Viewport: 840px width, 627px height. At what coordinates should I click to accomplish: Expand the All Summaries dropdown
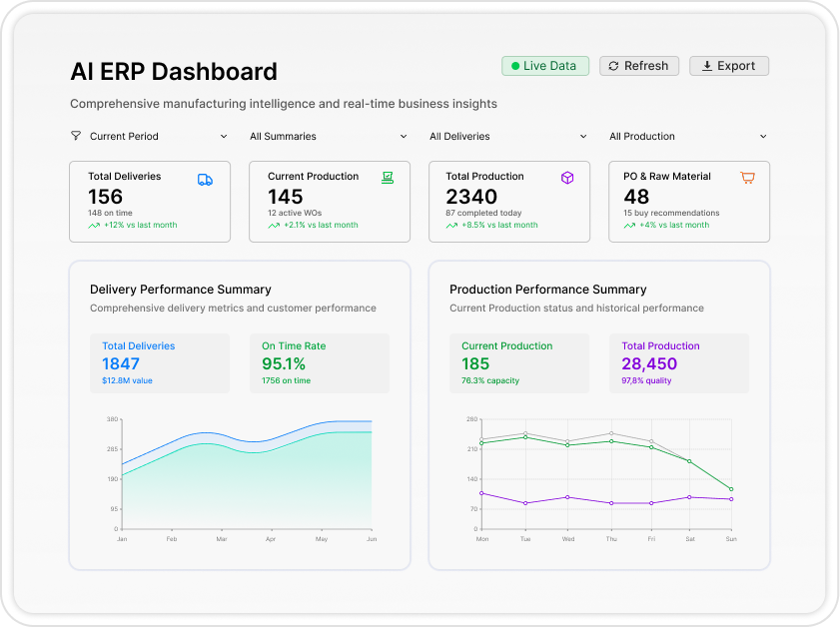point(329,136)
